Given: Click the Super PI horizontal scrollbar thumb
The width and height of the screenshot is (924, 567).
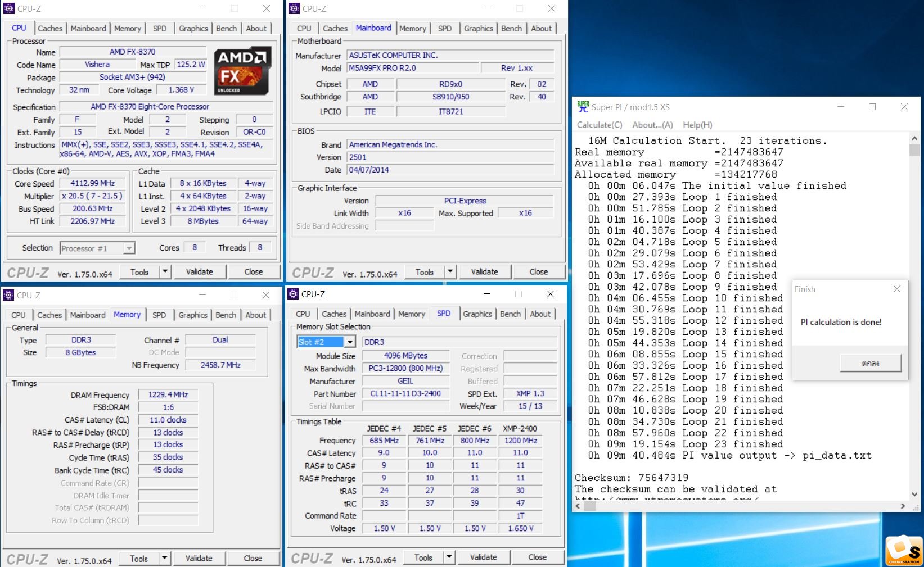Looking at the screenshot, I should (589, 506).
